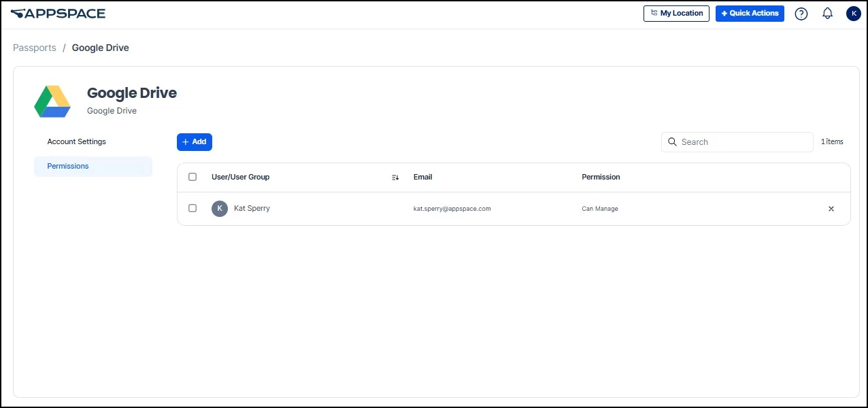Image resolution: width=868 pixels, height=408 pixels.
Task: Select the Permissions tab
Action: point(93,167)
